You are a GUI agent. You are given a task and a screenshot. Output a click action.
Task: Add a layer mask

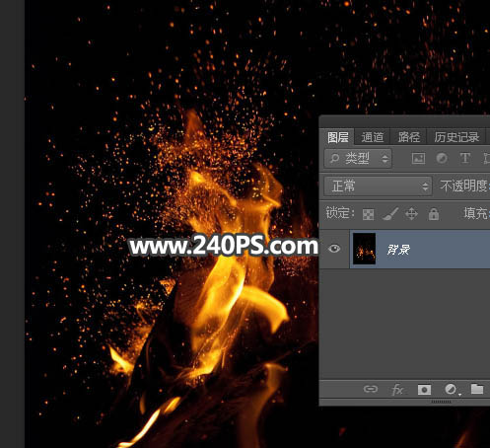(x=424, y=390)
